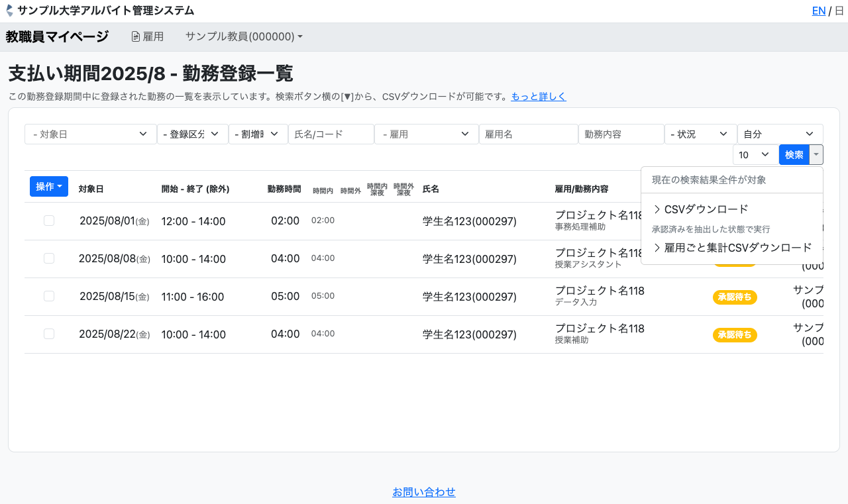Select the checkbox for the 2025/08/15 row
Viewport: 848px width, 504px height.
click(x=49, y=296)
